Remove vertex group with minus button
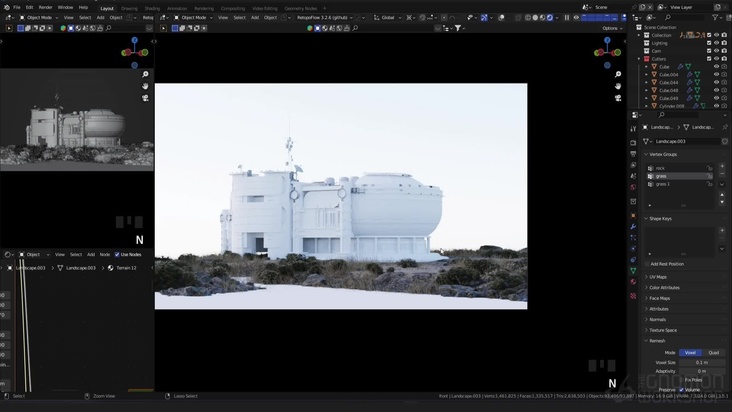Viewport: 732px width, 412px height. pos(722,174)
